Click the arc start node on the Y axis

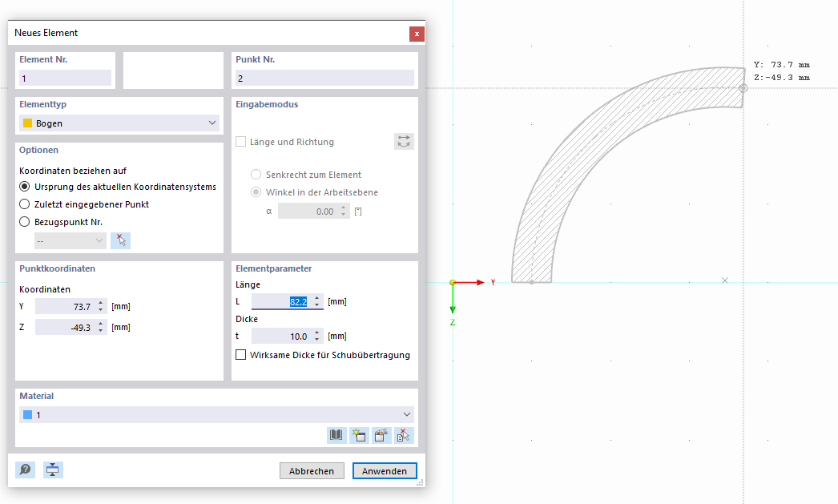[532, 282]
